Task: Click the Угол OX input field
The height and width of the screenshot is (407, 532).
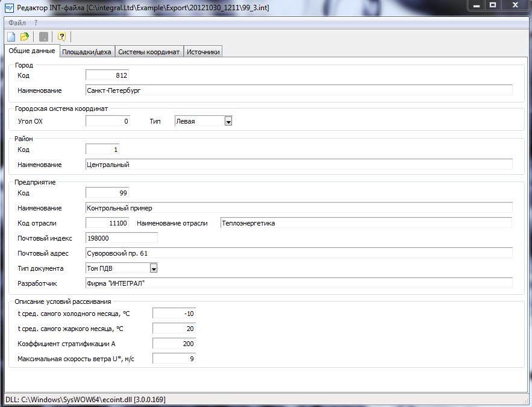Action: pyautogui.click(x=107, y=121)
